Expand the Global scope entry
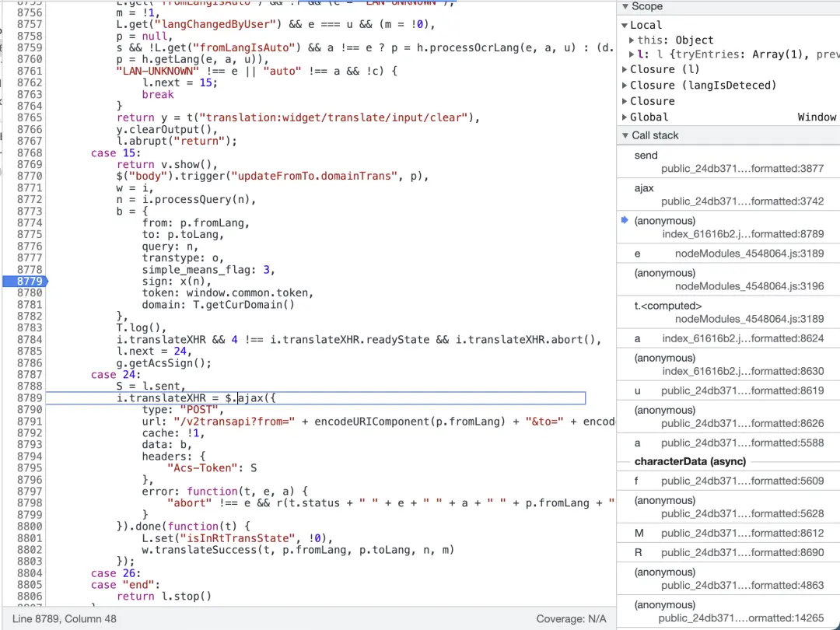This screenshot has width=840, height=630. [x=625, y=117]
